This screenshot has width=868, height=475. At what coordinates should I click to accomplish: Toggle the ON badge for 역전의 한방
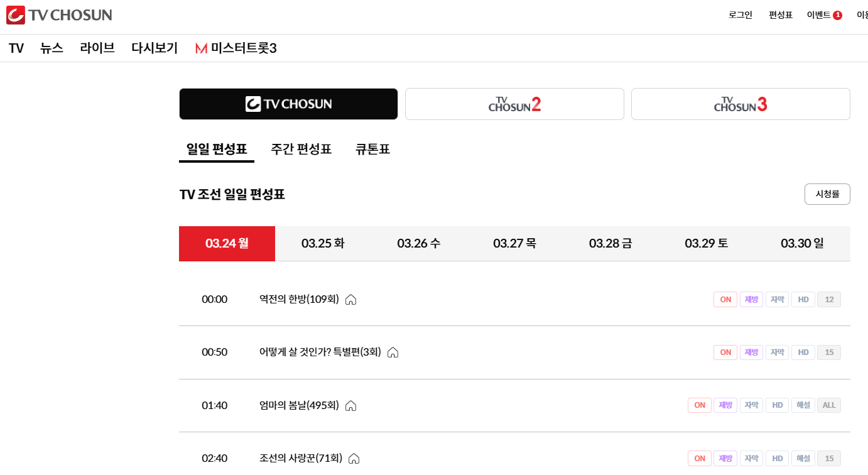[725, 299]
